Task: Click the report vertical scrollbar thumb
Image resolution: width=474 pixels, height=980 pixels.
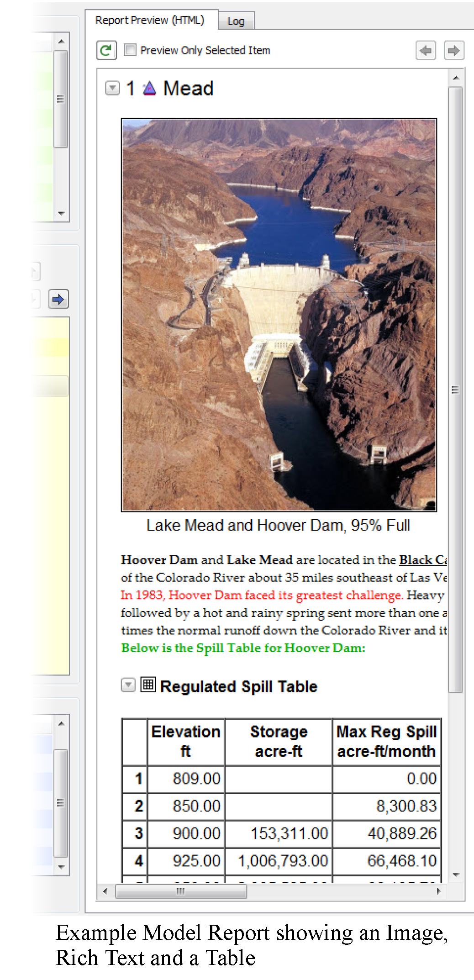Action: 455,389
